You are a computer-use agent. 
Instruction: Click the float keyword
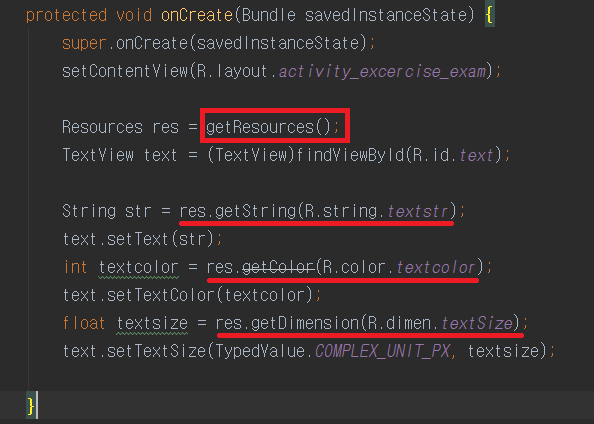tap(84, 323)
